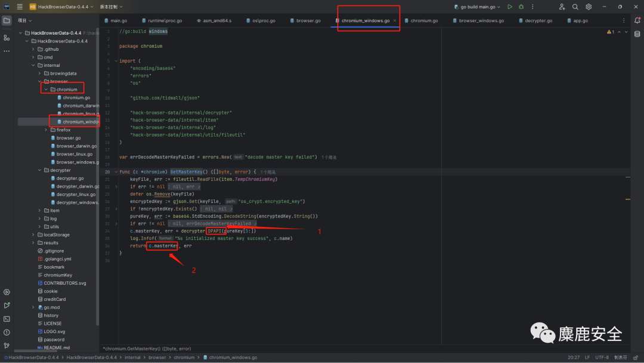Open Search Everywhere magnifier
The image size is (644, 363).
click(x=575, y=7)
